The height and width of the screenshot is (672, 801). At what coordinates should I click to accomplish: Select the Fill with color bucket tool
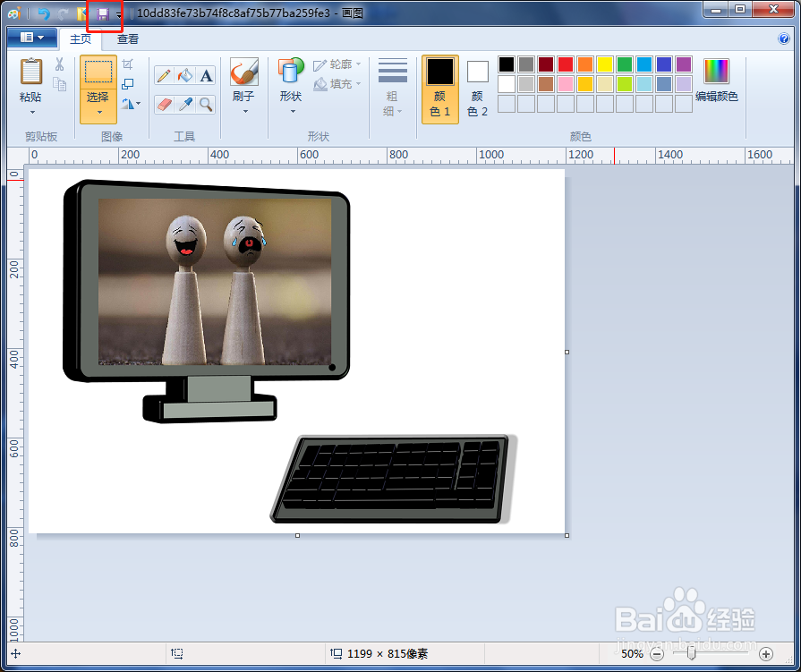pos(185,75)
